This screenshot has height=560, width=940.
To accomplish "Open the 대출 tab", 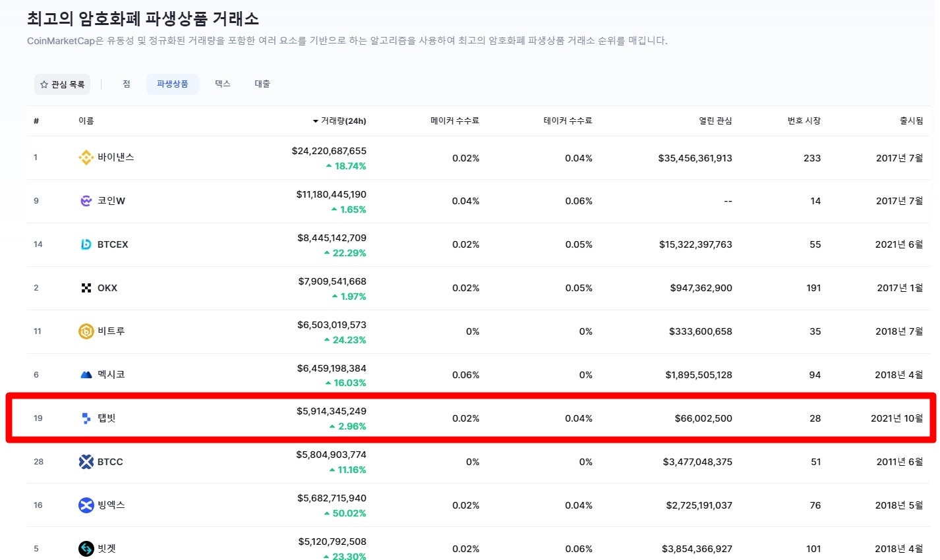I will pos(262,84).
